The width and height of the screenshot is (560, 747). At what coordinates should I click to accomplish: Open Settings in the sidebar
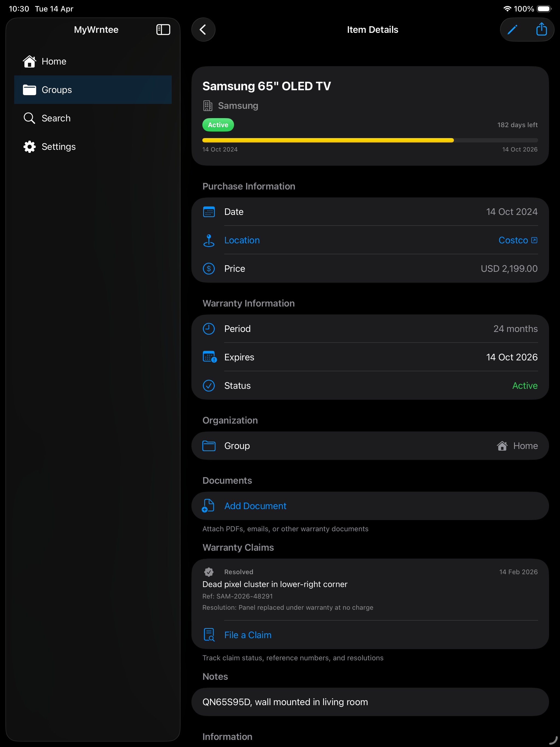pyautogui.click(x=93, y=147)
